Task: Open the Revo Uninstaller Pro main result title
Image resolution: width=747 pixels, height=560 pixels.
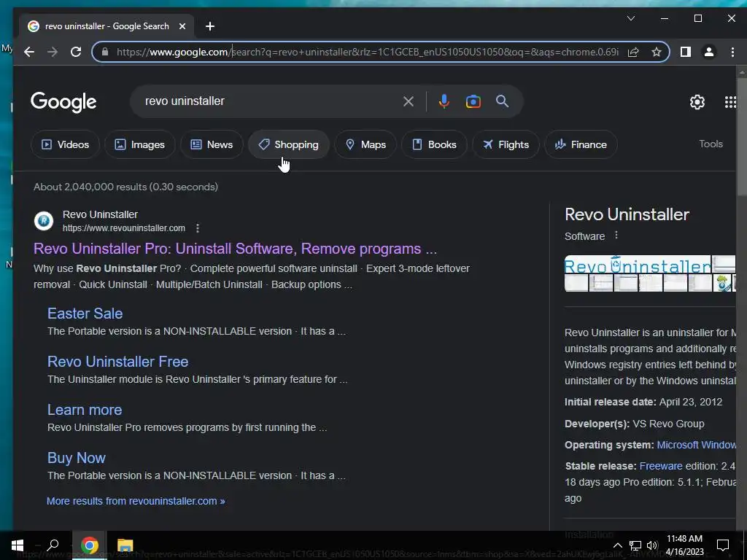Action: click(235, 249)
